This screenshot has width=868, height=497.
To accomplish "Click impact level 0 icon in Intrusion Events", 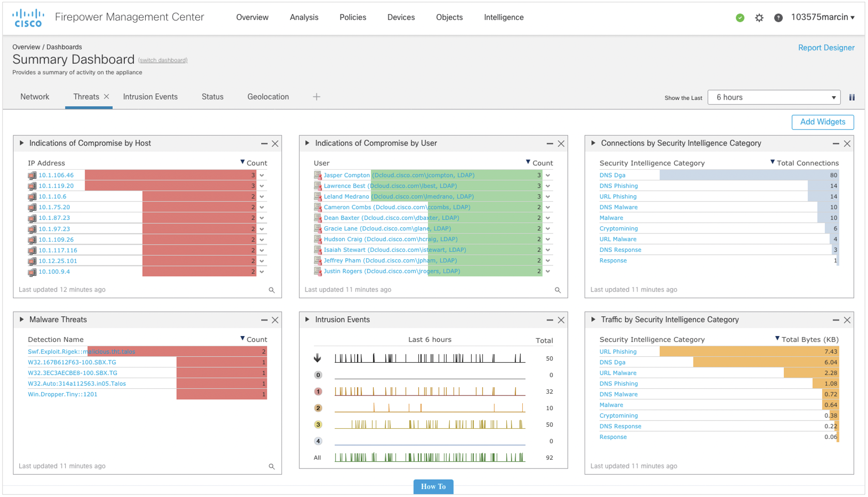I will (x=318, y=375).
